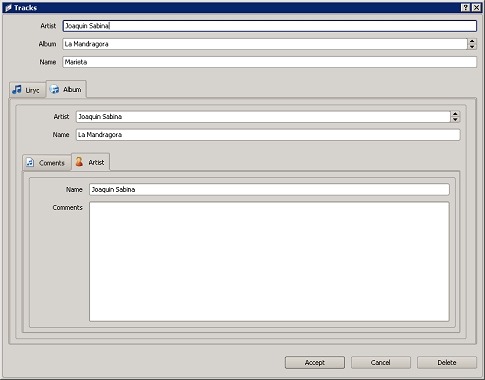Click the album tab Artist field
The image size is (485, 380).
click(x=263, y=117)
